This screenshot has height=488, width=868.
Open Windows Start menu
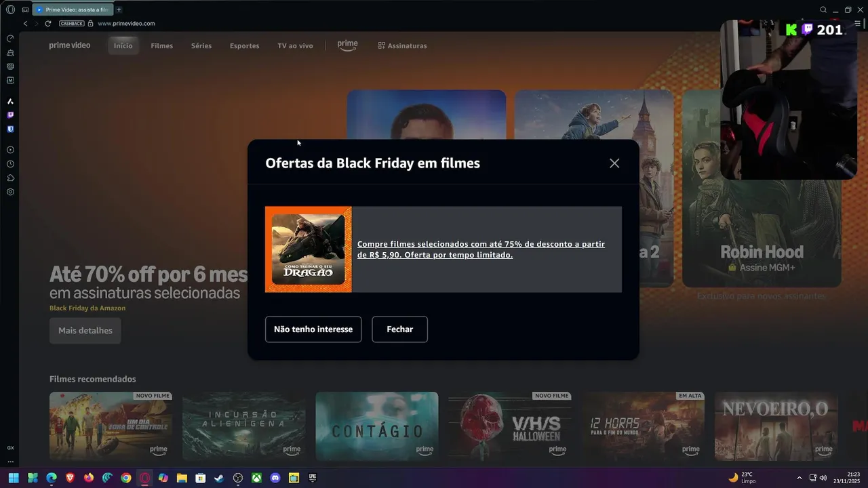point(14,478)
